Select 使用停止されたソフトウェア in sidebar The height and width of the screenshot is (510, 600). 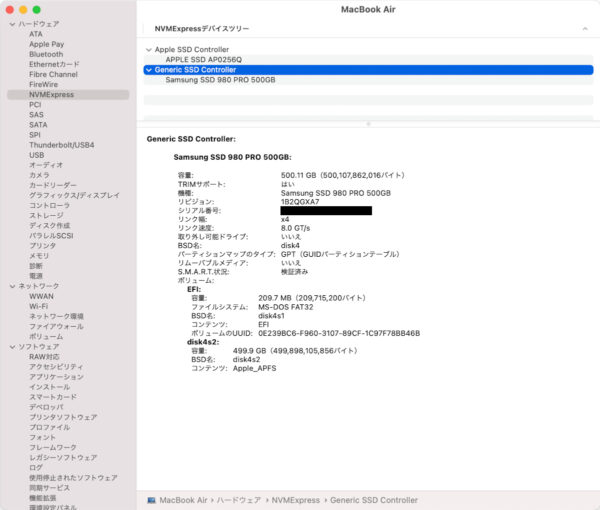[x=73, y=478]
